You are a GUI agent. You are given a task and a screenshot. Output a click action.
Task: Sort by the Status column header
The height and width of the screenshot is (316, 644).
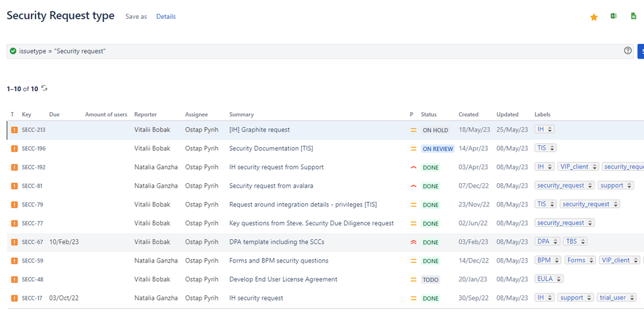pos(429,115)
